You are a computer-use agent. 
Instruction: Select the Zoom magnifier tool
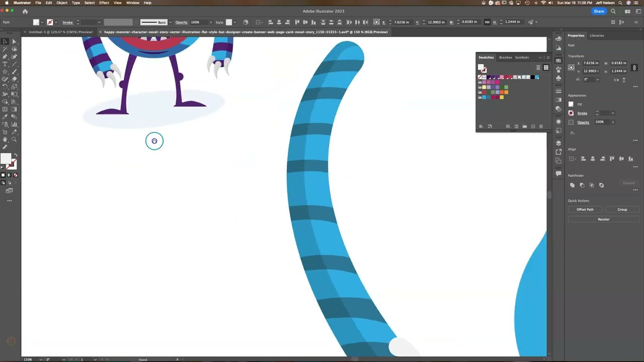[14, 139]
